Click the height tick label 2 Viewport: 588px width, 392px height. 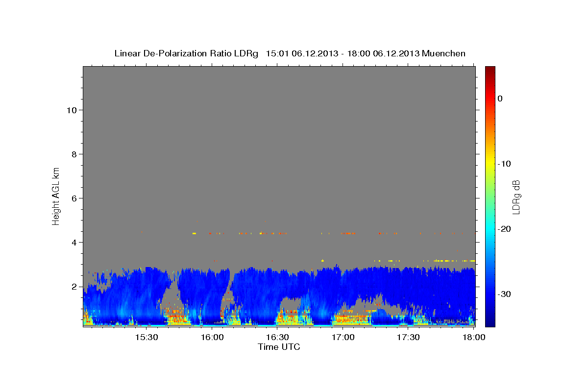[73, 286]
